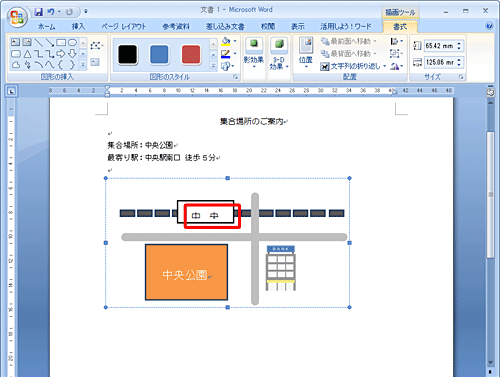The width and height of the screenshot is (500, 377).
Task: Select the elbow connector shape
Action: (38, 54)
